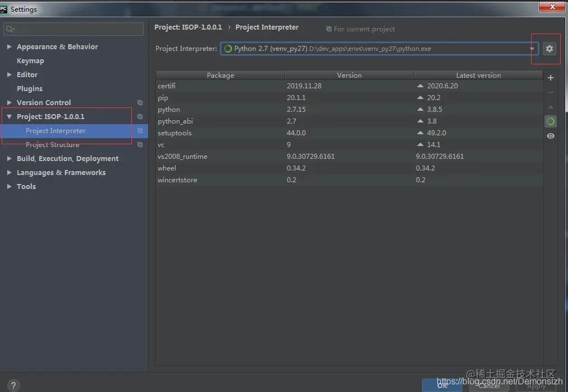The image size is (568, 392).
Task: Click the Apply button
Action: pos(535,385)
